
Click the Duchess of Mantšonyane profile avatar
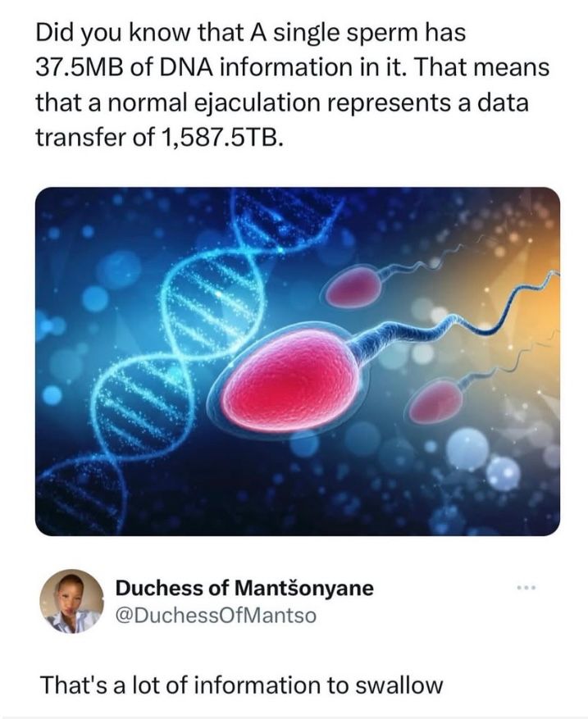click(72, 602)
